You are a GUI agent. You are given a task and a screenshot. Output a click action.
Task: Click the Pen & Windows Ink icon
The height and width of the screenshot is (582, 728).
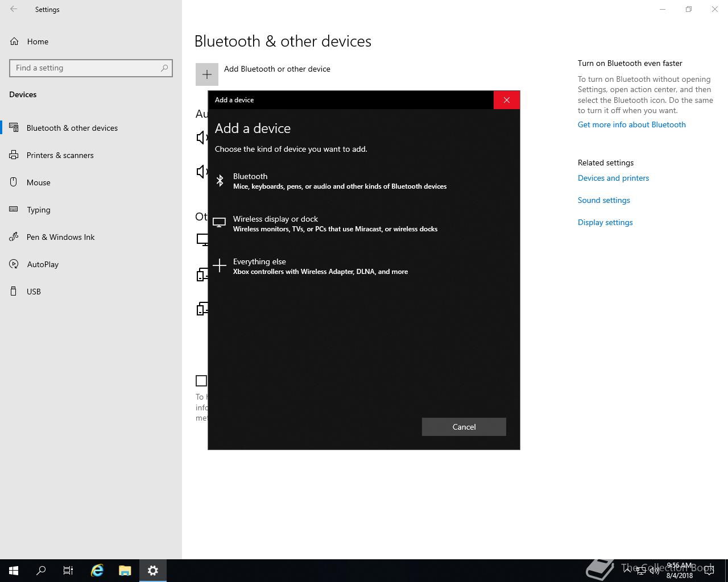[14, 237]
